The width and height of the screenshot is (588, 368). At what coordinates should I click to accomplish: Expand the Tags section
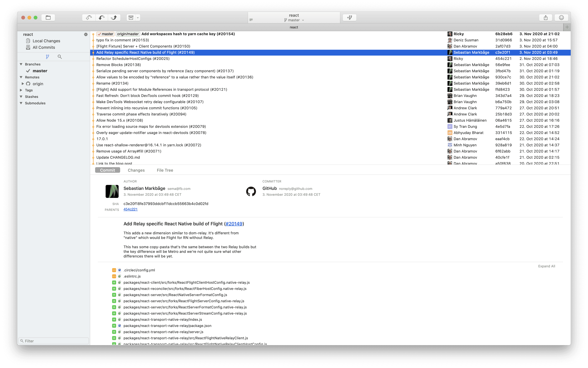tap(21, 90)
